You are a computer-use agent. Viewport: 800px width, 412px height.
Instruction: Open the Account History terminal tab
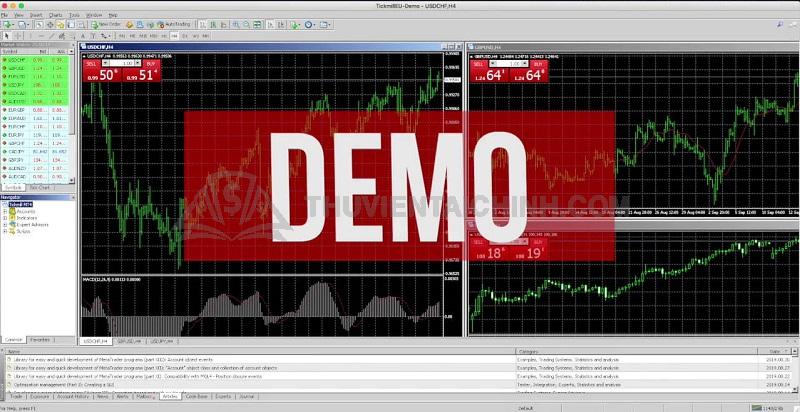coord(73,396)
